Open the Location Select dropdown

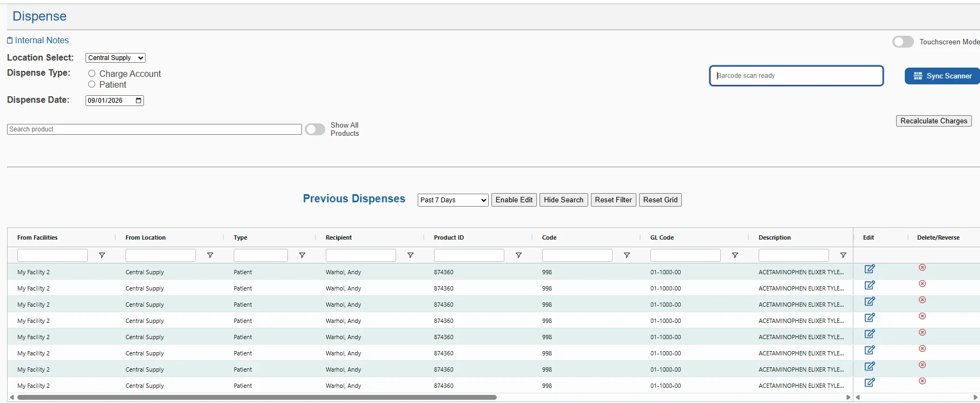pos(115,58)
